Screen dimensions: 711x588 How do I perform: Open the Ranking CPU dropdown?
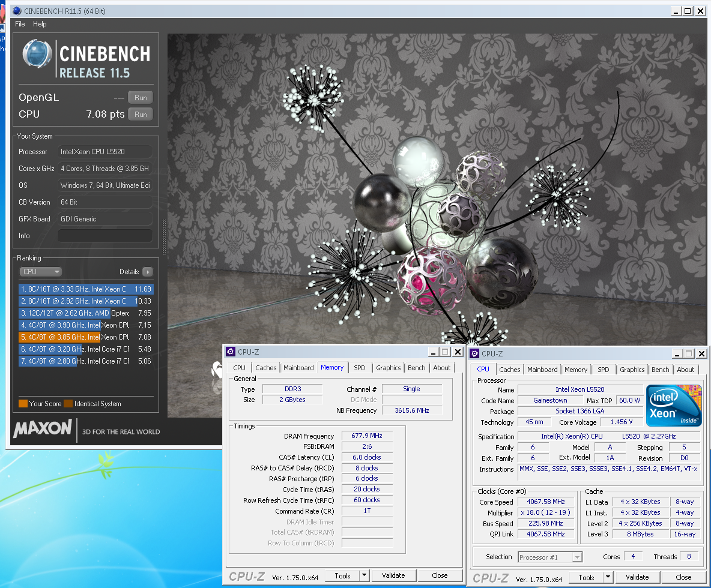click(40, 272)
